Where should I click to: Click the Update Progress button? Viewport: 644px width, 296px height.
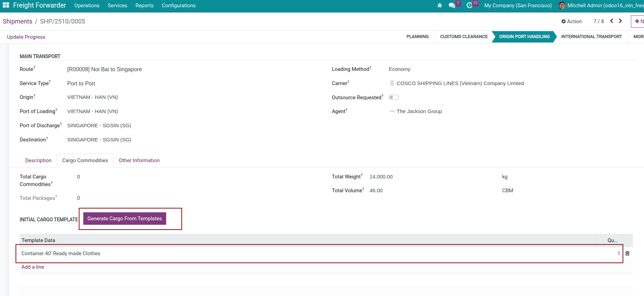[x=26, y=37]
